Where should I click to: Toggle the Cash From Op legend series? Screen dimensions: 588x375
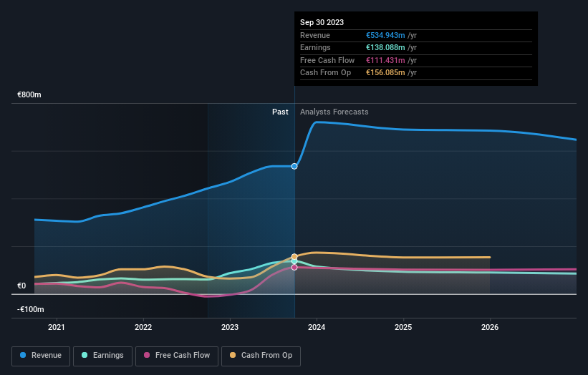click(x=261, y=356)
